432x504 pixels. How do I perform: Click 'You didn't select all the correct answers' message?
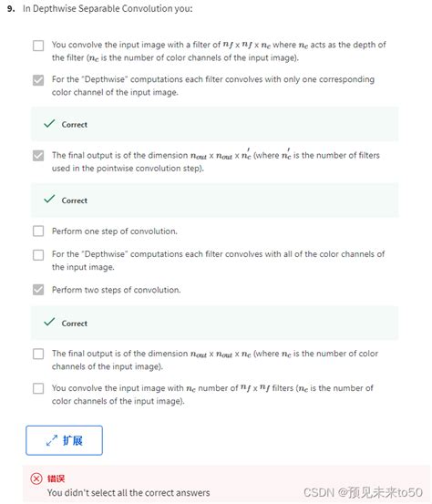coord(129,493)
